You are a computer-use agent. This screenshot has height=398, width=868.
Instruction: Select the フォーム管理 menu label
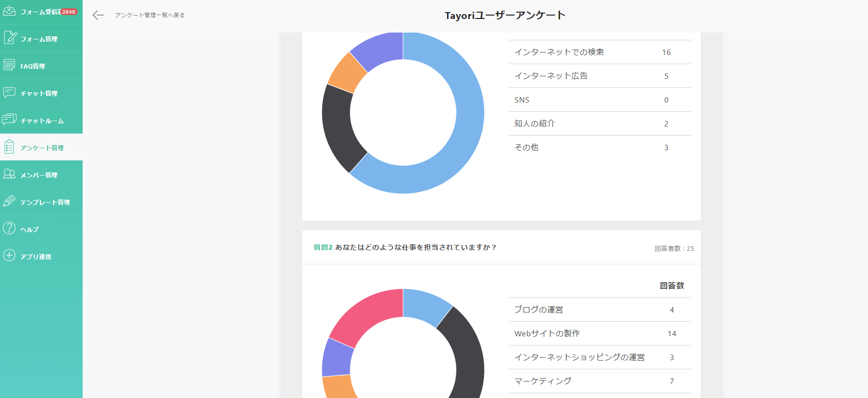[39, 39]
